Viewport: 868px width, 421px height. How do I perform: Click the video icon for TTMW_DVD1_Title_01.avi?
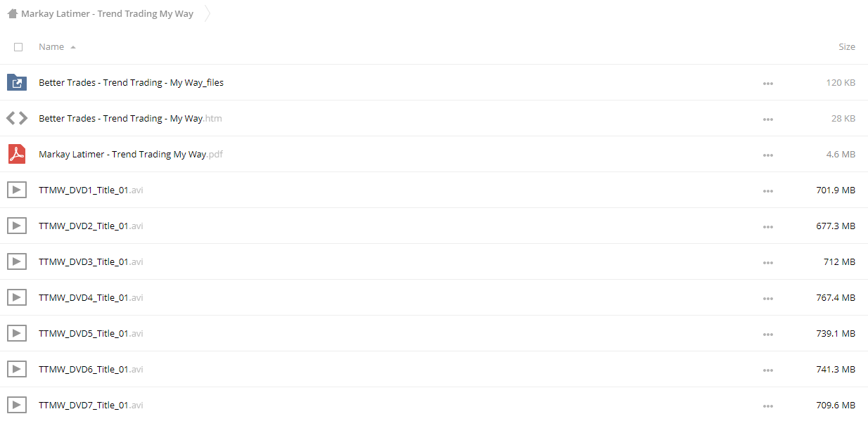point(17,190)
